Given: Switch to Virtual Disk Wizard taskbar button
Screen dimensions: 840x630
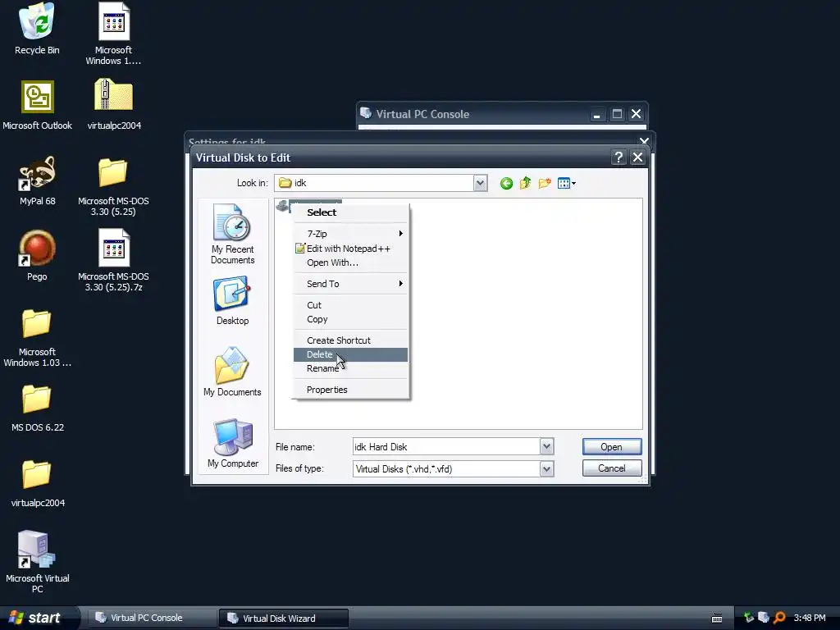Looking at the screenshot, I should click(x=283, y=618).
